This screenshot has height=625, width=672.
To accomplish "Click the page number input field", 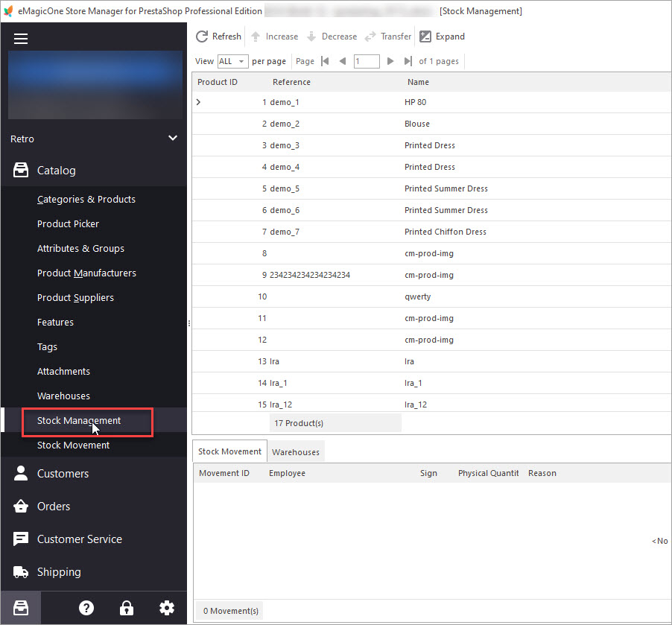I will (367, 61).
